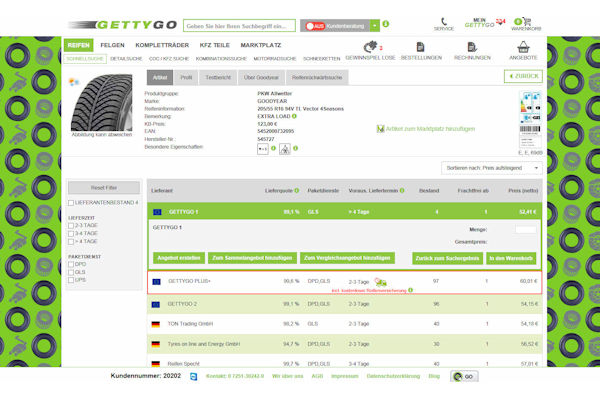Click the Angebot erstellen button

[179, 258]
